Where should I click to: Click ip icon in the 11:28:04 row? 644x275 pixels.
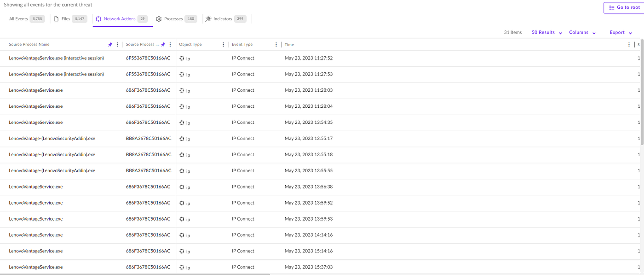point(182,106)
